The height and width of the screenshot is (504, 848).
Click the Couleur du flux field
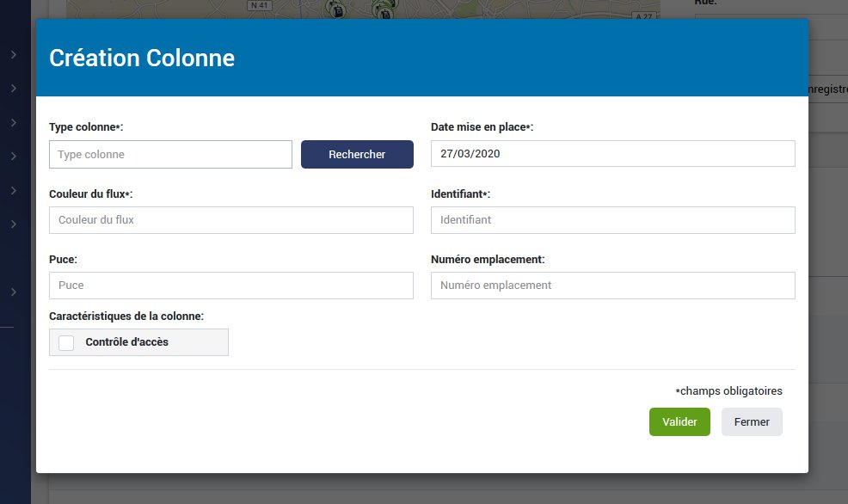(230, 220)
